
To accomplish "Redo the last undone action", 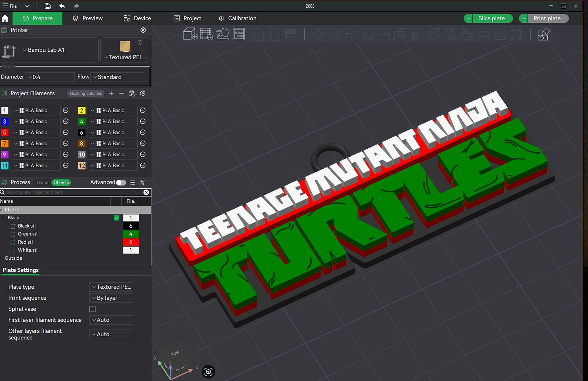I will click(x=76, y=6).
